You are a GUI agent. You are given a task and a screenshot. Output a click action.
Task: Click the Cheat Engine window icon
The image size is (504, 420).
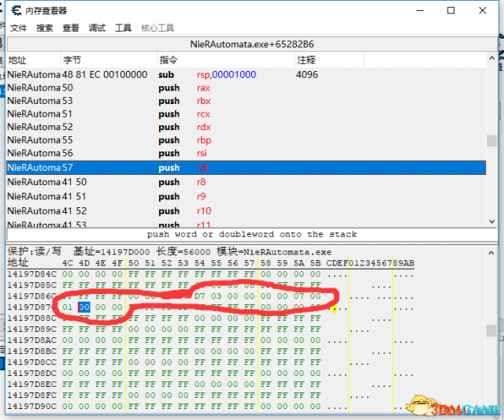(x=17, y=10)
